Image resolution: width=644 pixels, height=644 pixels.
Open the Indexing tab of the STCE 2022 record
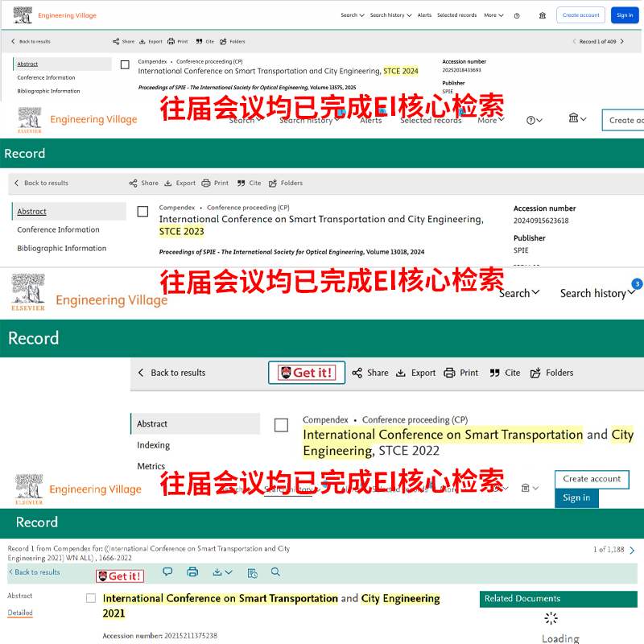click(153, 445)
